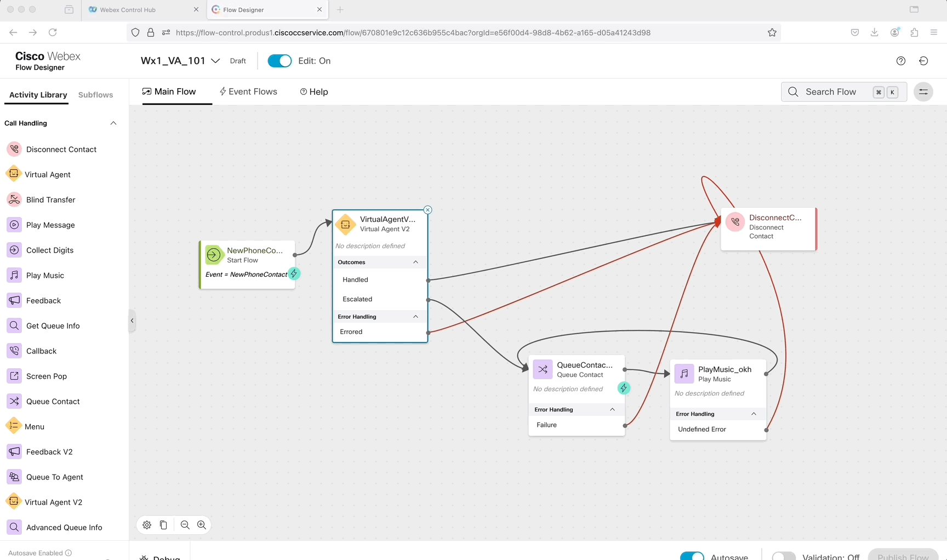Viewport: 947px width, 560px height.
Task: Select the Screen Pop activity icon
Action: coord(14,376)
